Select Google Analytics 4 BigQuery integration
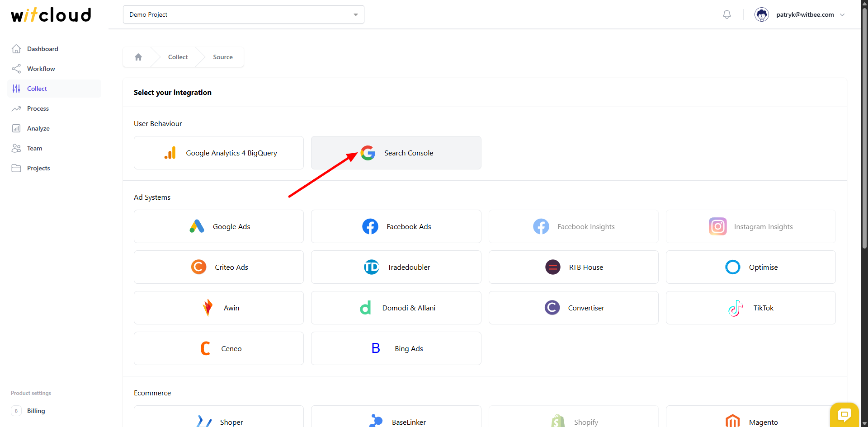 tap(219, 153)
